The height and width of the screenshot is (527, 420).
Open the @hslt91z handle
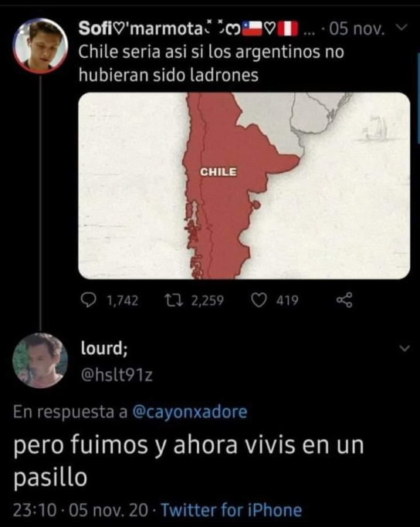pos(117,375)
